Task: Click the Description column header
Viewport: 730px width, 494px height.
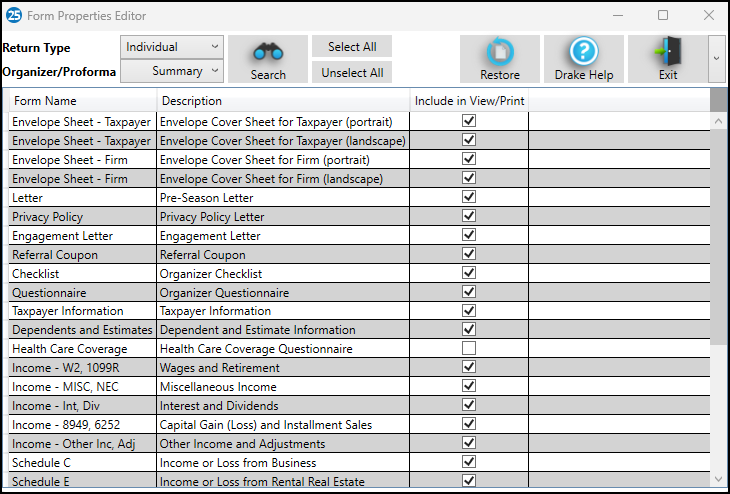Action: click(283, 101)
